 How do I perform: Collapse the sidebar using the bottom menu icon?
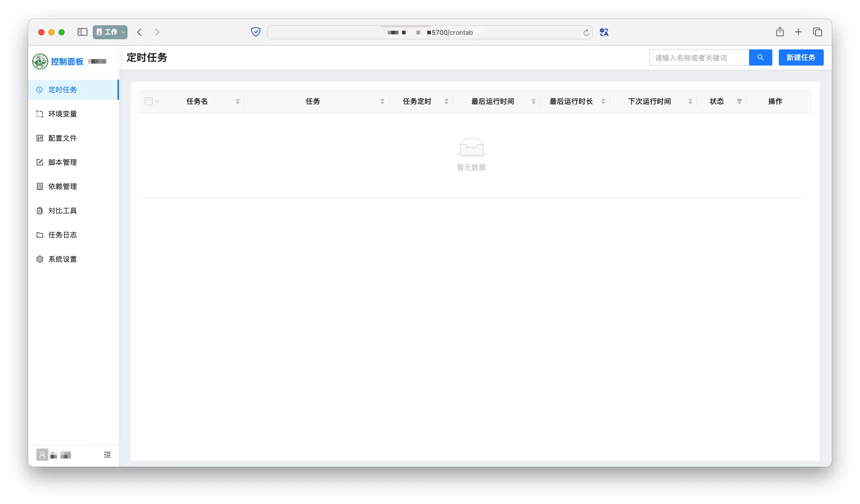(107, 455)
